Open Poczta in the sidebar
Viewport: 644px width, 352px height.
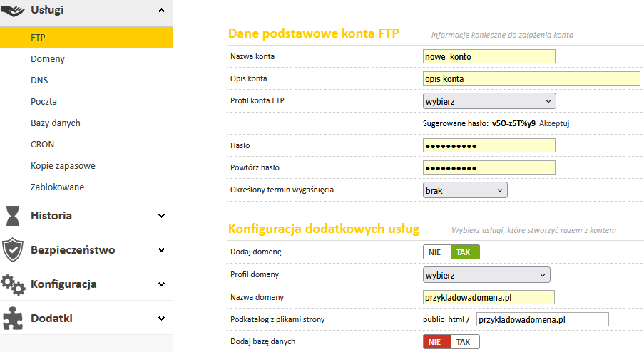[44, 102]
